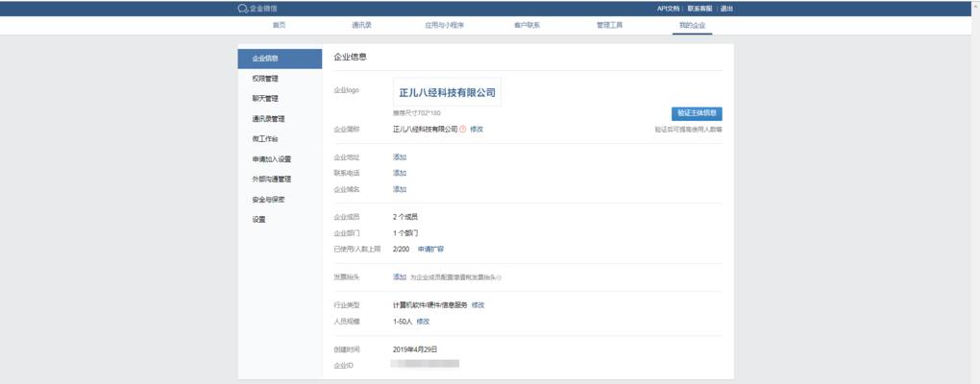This screenshot has width=980, height=384.
Task: Click the company logo image 正儿八经科技有限公司
Action: [x=447, y=92]
